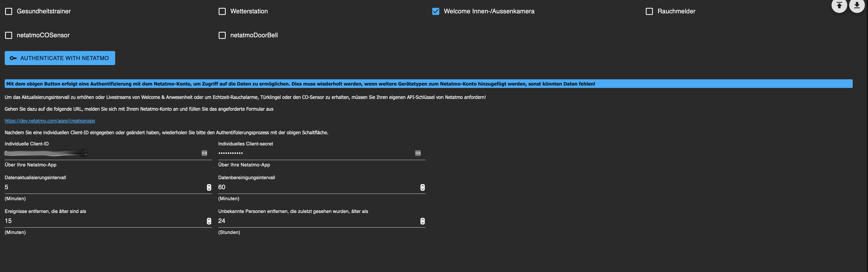Toggle the netatmoDoorBell checkbox
868x272 pixels.
click(222, 36)
